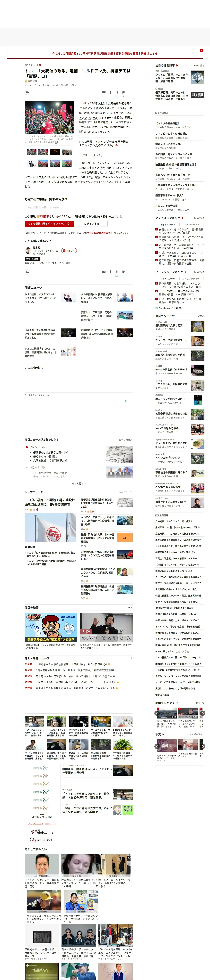
Task: Play video ranked 2 thumbnail (2:56)
Action: 188,713
